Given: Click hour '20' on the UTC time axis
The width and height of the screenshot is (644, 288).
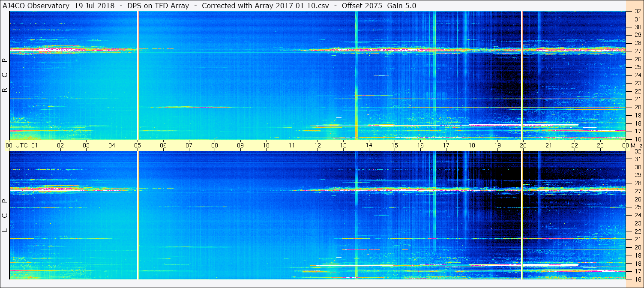Looking at the screenshot, I should [523, 145].
